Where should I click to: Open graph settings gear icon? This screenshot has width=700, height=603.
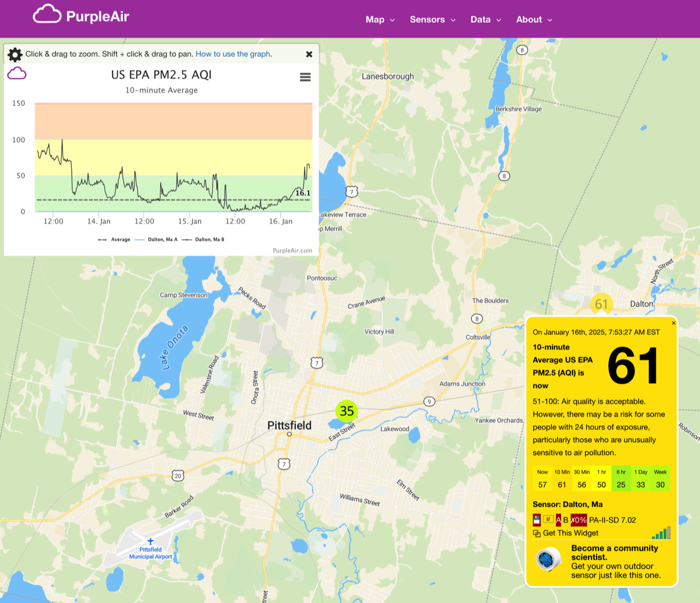pos(15,54)
